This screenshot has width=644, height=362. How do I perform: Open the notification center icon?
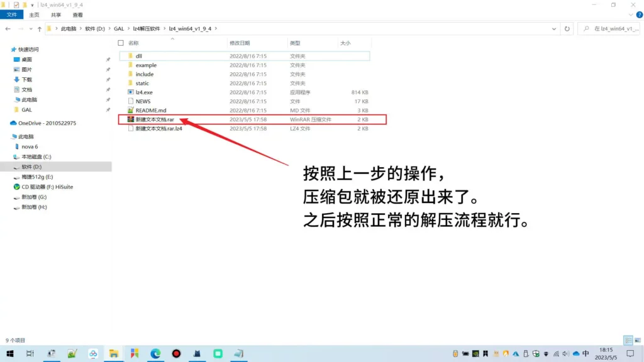pyautogui.click(x=630, y=353)
